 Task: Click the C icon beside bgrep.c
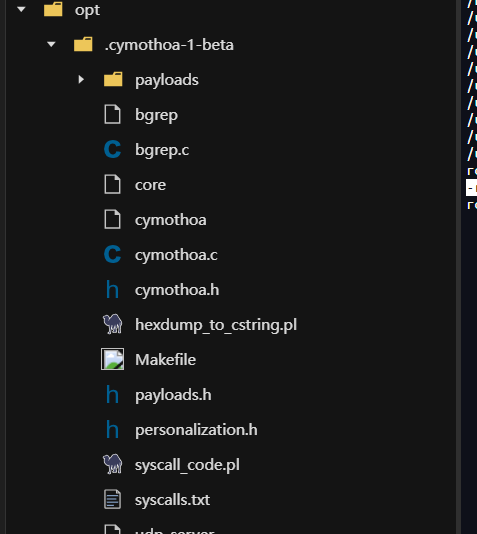pos(112,150)
